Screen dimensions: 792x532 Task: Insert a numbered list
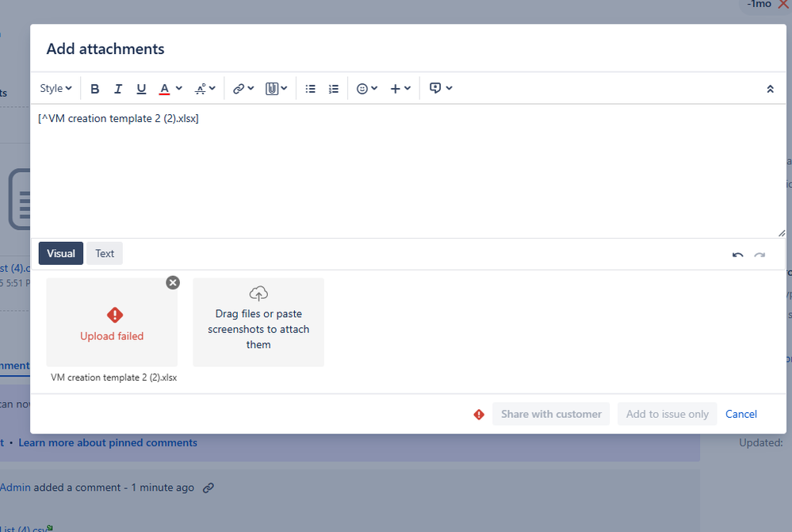(x=333, y=89)
